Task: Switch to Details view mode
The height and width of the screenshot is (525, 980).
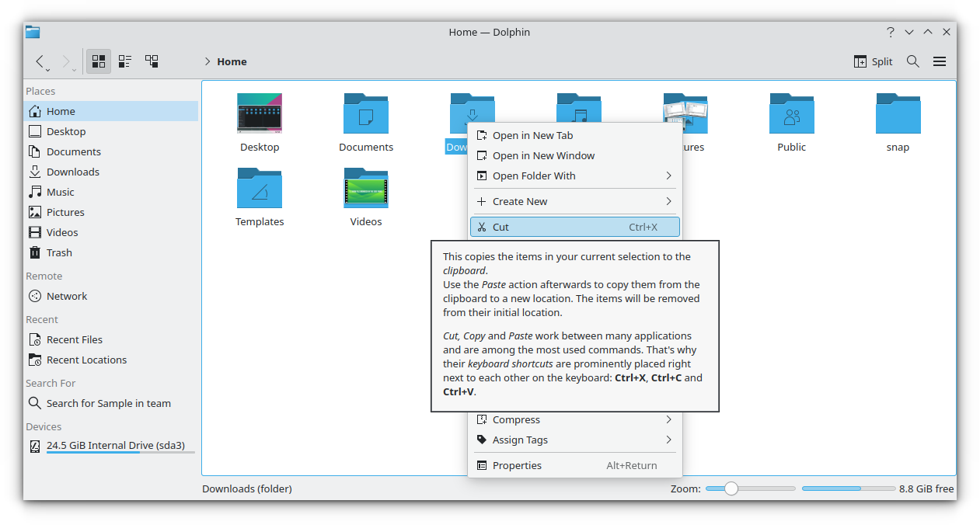Action: 152,61
